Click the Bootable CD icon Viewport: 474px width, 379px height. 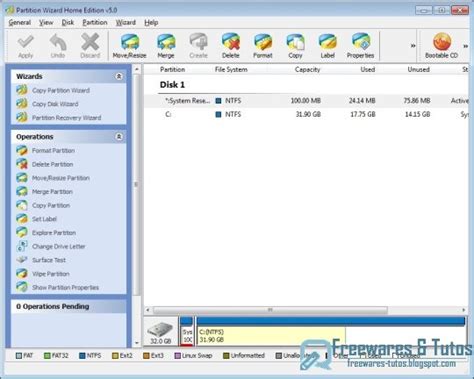[x=442, y=46]
